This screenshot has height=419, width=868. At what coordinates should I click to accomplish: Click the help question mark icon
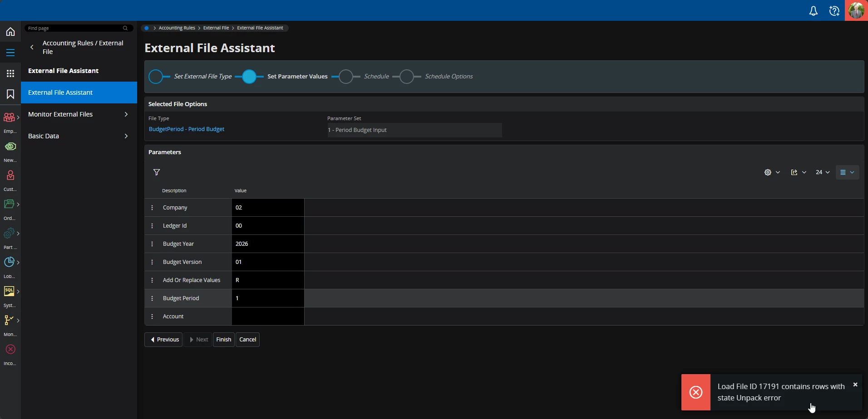coord(834,11)
